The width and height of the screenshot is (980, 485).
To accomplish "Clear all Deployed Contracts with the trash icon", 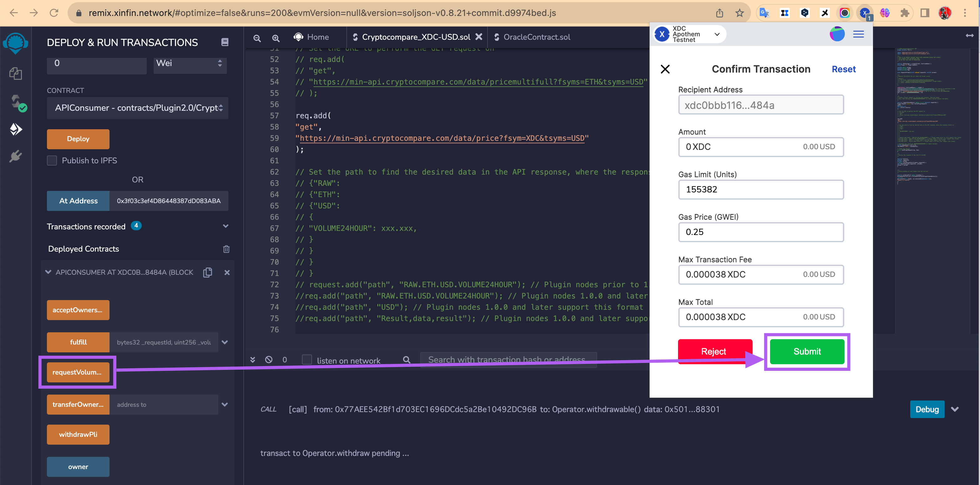I will point(226,249).
